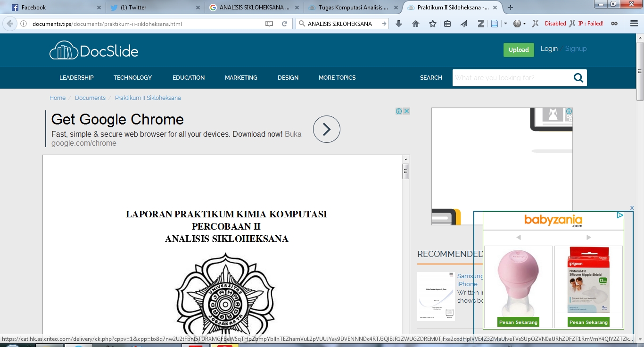The image size is (644, 347).
Task: Bookmark this page with star icon
Action: pyautogui.click(x=432, y=24)
